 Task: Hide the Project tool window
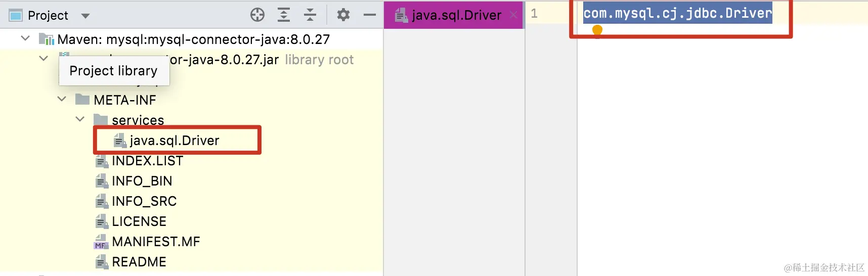[370, 15]
